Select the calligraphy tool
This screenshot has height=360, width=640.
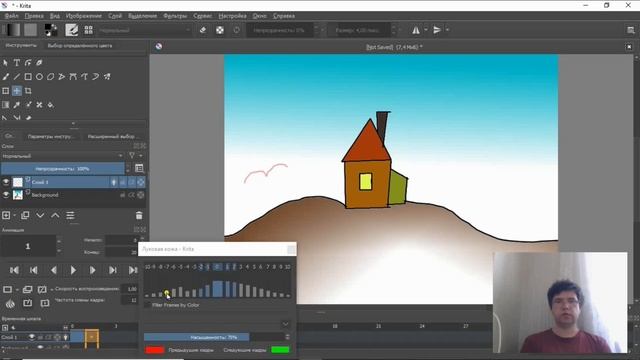tap(39, 63)
